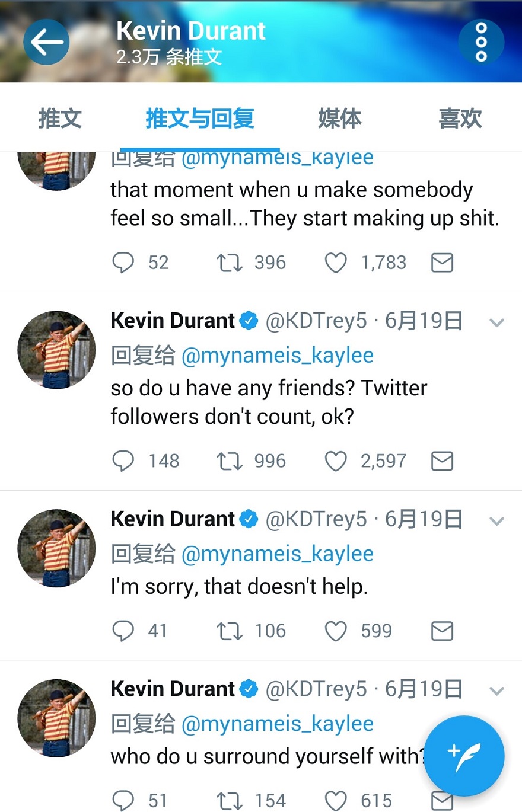Retweet the 'I'm sorry, that doesn't help' tweet
522x812 pixels.
tap(230, 631)
